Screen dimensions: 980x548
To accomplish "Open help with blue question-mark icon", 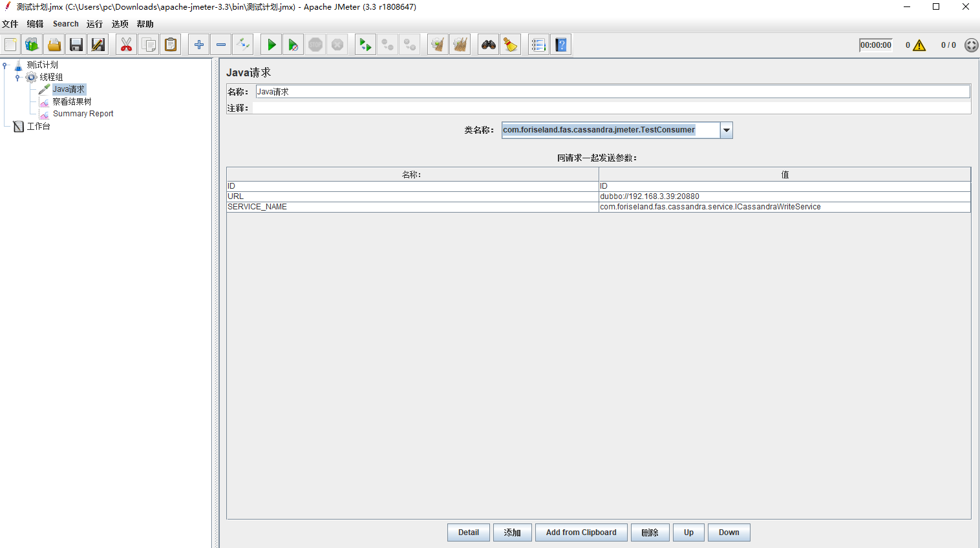I will click(x=560, y=45).
